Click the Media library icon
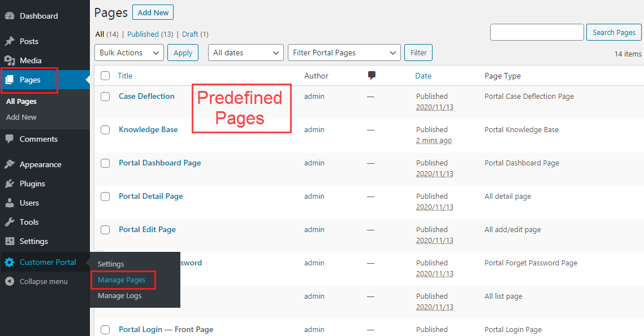The width and height of the screenshot is (644, 336). pos(9,60)
